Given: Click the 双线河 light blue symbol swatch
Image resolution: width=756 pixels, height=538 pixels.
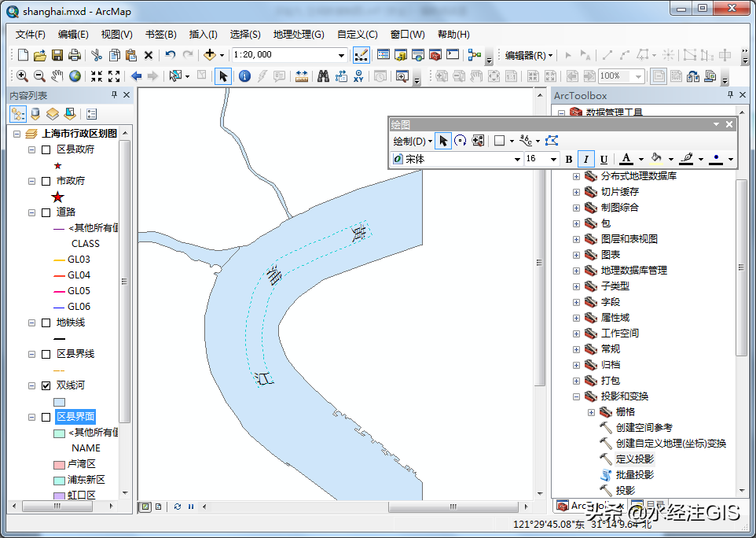Looking at the screenshot, I should click(59, 402).
